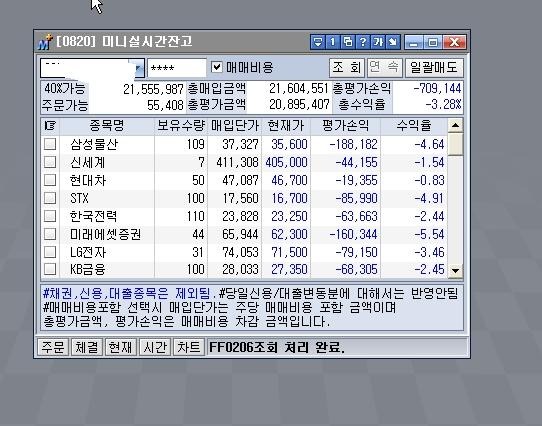Check the KB금융 row checkbox
The image size is (542, 426).
pos(50,269)
